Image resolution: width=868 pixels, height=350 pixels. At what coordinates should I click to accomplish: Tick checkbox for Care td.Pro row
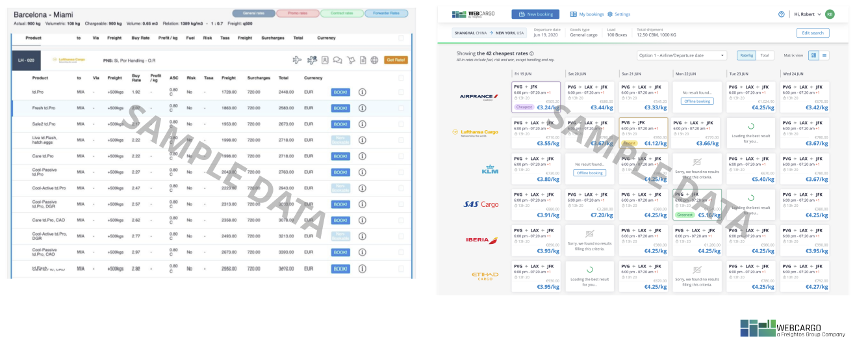coord(401,156)
